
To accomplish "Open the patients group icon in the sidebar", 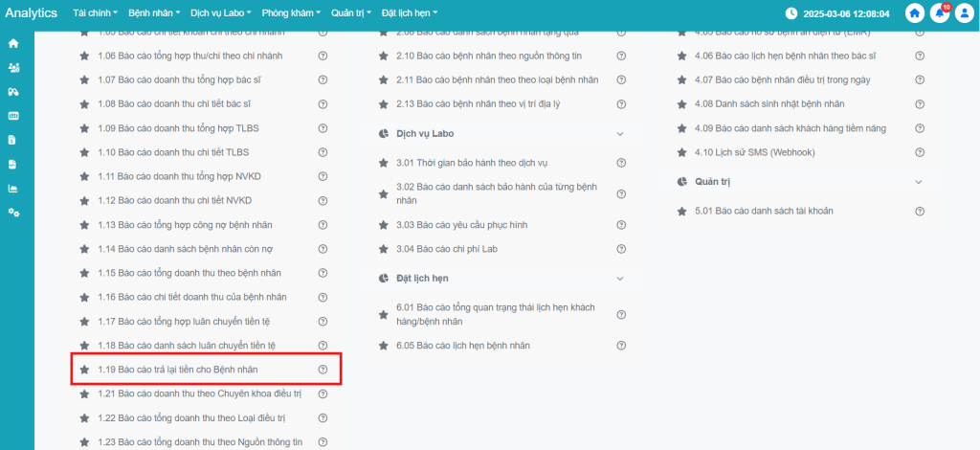I will coord(13,68).
